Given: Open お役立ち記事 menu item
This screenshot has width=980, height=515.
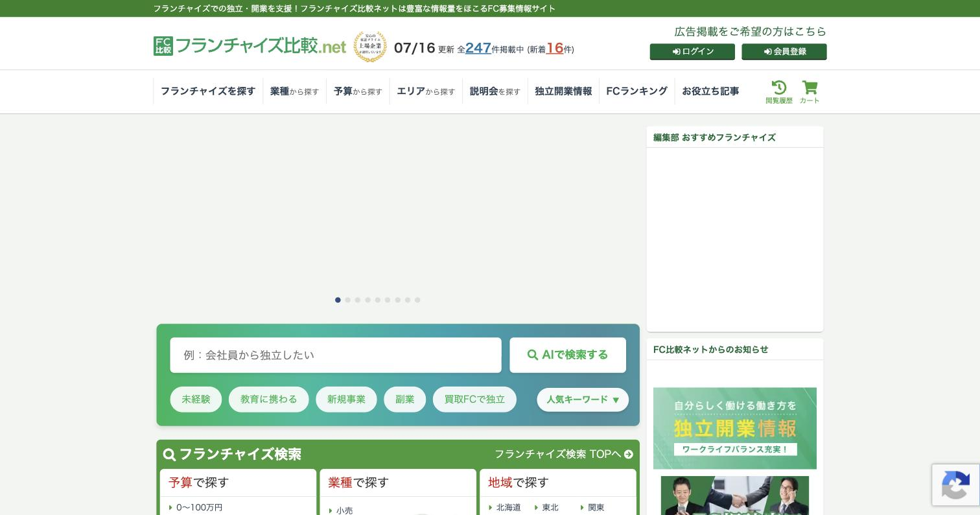Looking at the screenshot, I should pos(710,91).
